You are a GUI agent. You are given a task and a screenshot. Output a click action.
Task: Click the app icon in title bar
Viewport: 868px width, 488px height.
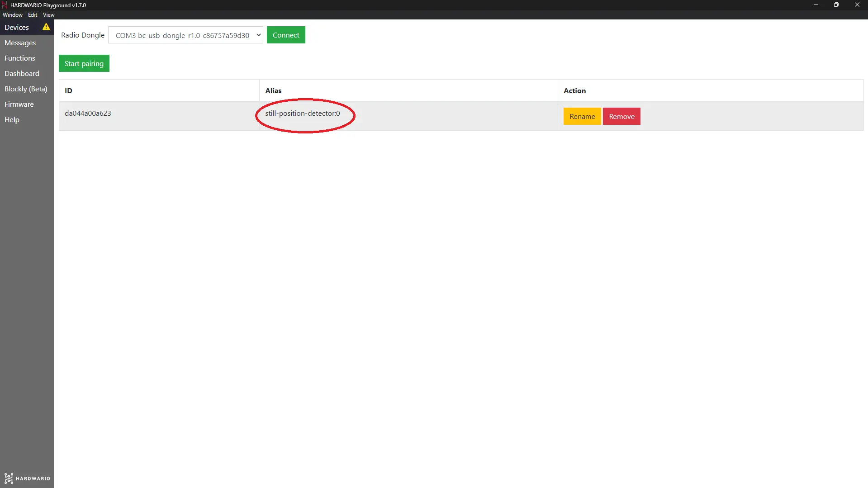(x=5, y=5)
